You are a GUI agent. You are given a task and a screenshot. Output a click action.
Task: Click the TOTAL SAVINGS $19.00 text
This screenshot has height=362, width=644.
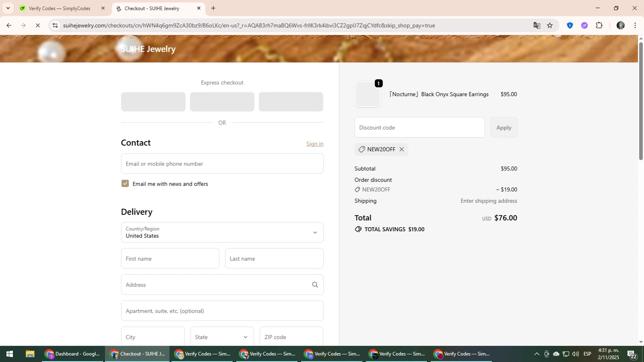click(394, 229)
